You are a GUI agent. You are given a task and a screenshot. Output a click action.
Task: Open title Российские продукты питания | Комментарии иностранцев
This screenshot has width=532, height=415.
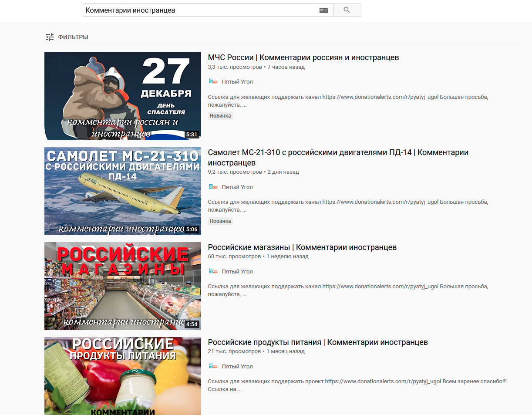[318, 342]
